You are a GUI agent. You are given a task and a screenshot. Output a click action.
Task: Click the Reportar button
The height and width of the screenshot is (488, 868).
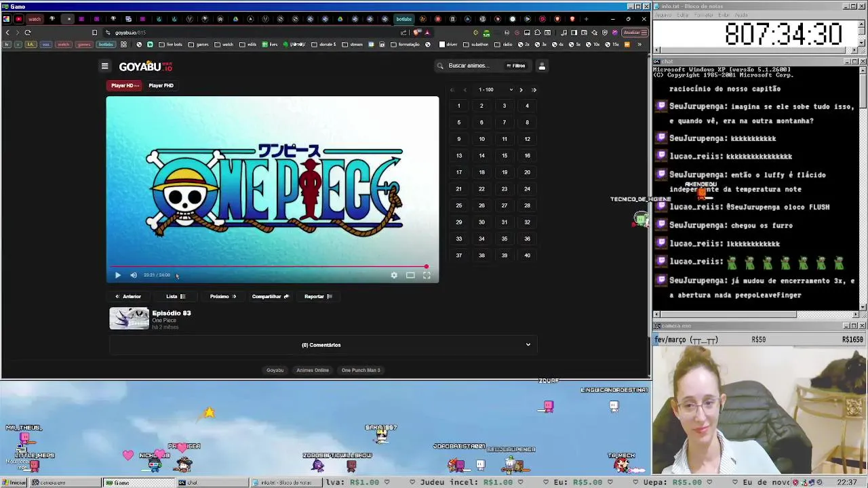(318, 296)
